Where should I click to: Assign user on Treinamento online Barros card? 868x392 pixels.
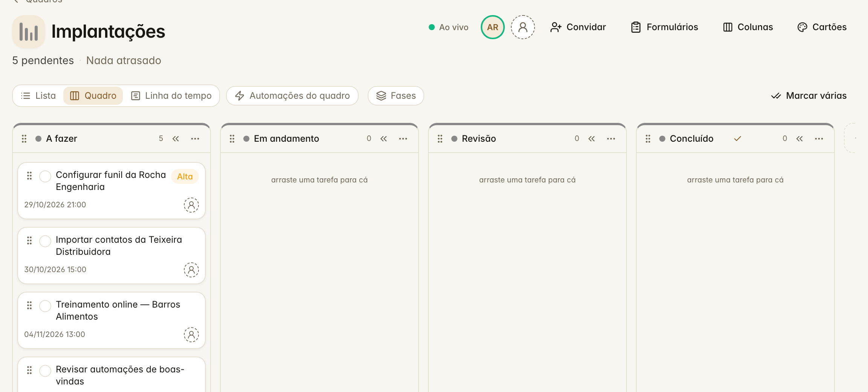click(x=191, y=335)
